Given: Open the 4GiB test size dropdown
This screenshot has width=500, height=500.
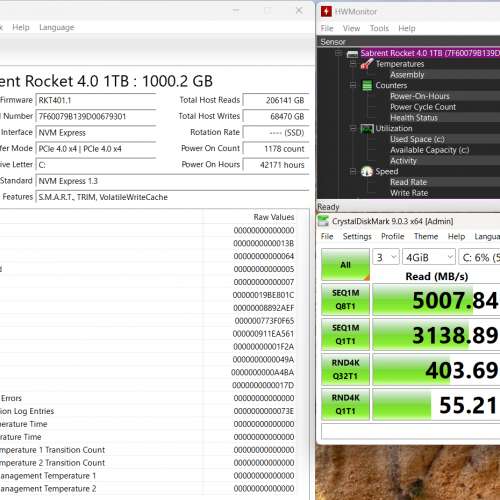Looking at the screenshot, I should 429,257.
